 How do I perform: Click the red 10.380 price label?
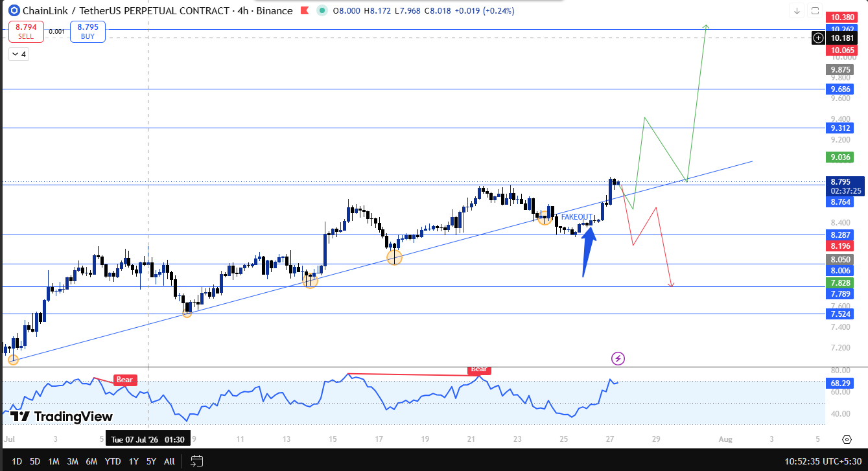pyautogui.click(x=841, y=17)
